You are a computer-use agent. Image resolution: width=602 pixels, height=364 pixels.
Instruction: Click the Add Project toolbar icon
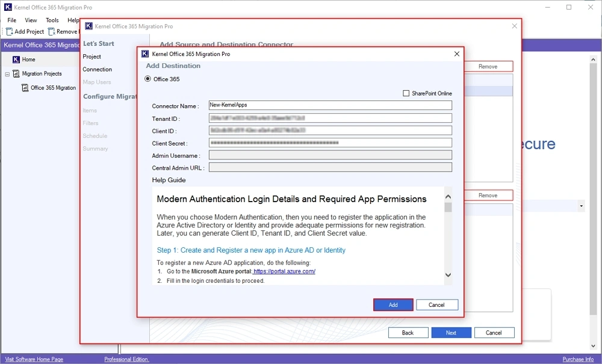[10, 31]
